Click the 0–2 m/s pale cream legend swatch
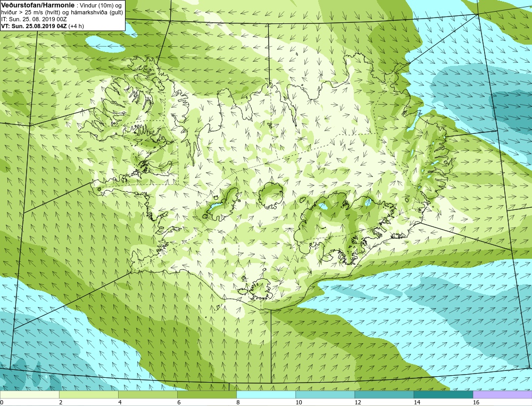This screenshot has width=532, height=406. pyautogui.click(x=29, y=394)
